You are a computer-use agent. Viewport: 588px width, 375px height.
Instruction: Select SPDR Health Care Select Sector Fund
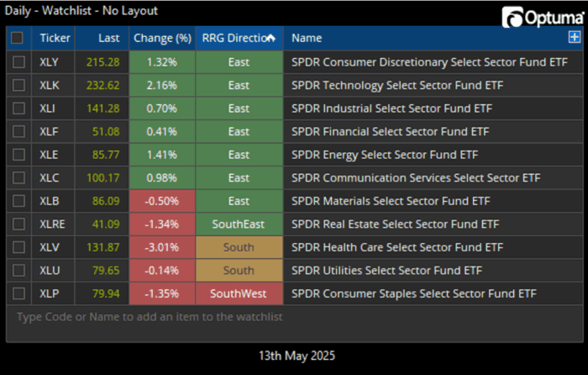(396, 247)
